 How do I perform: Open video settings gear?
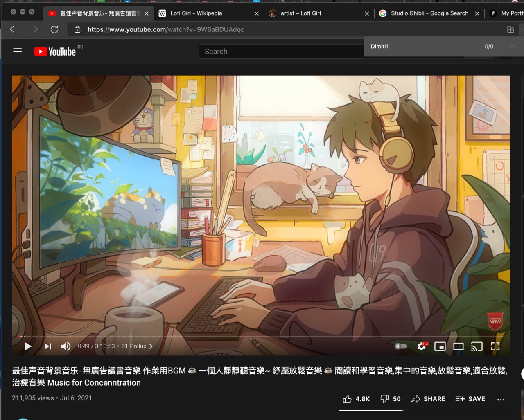pyautogui.click(x=422, y=346)
